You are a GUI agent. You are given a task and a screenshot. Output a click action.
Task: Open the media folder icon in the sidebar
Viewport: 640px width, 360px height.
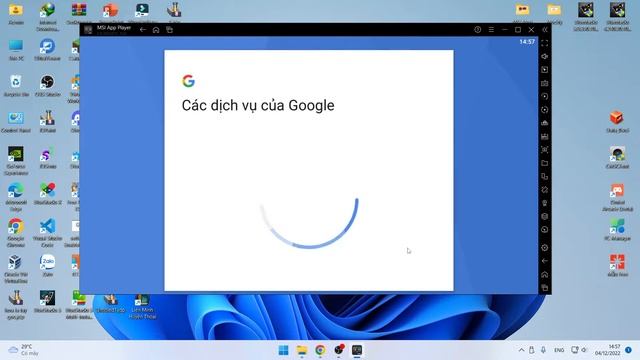(x=544, y=163)
